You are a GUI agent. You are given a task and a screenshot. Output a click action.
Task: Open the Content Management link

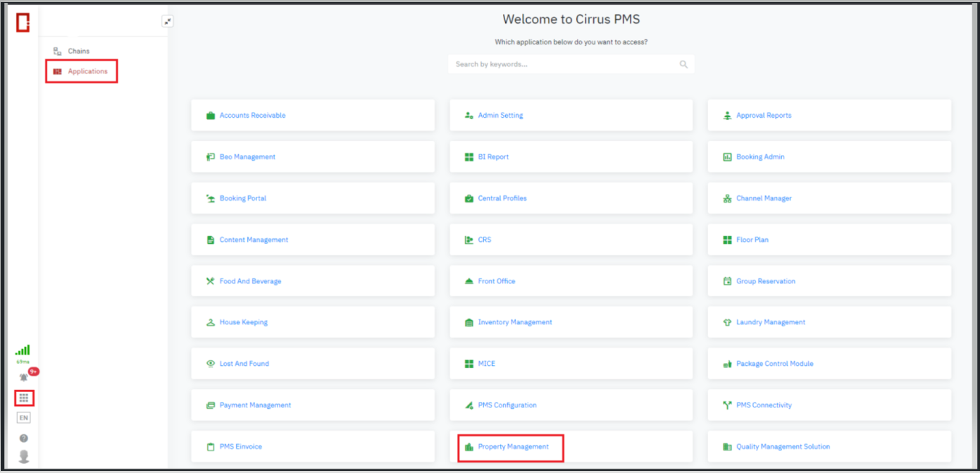(254, 240)
